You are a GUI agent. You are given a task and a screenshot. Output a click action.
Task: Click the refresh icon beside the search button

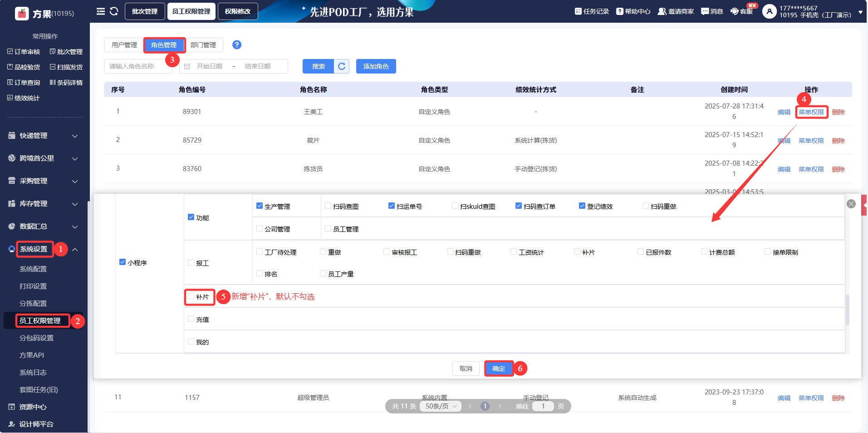(342, 66)
